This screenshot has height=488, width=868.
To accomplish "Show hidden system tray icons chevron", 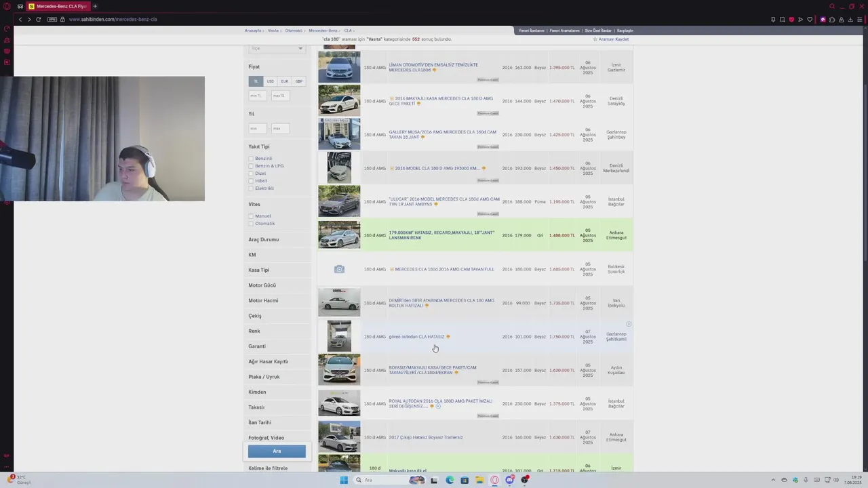I will tap(773, 480).
